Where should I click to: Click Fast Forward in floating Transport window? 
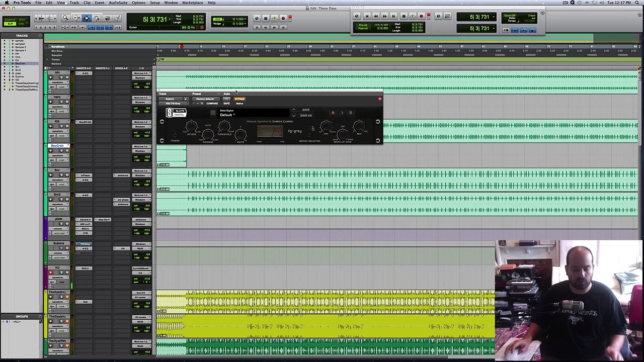[385, 16]
